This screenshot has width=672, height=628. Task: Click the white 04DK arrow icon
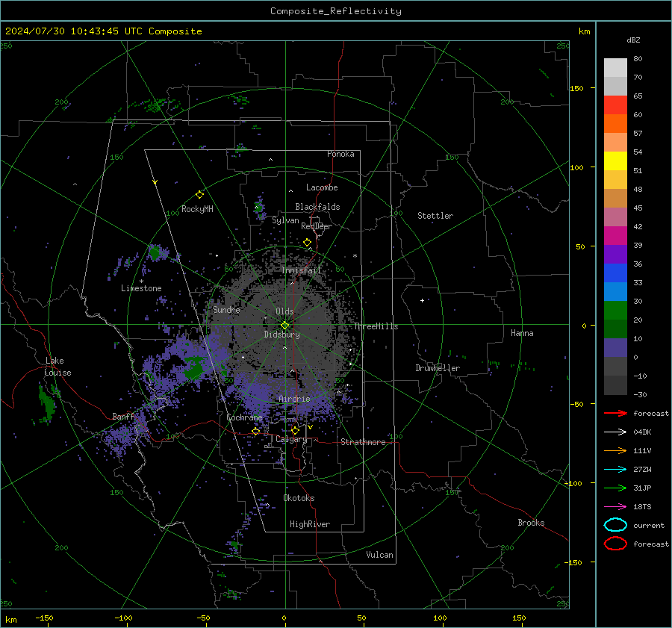click(x=615, y=432)
